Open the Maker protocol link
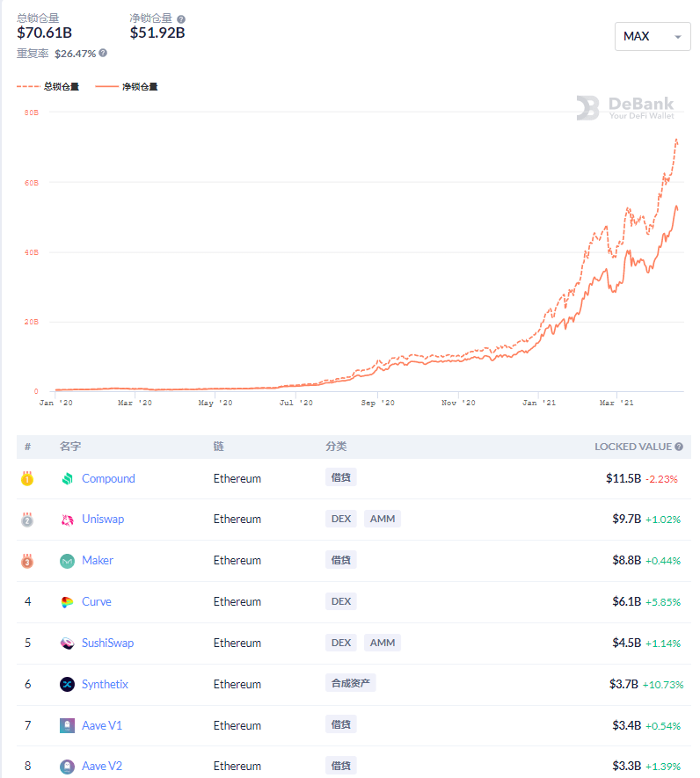700x778 pixels. (x=98, y=560)
